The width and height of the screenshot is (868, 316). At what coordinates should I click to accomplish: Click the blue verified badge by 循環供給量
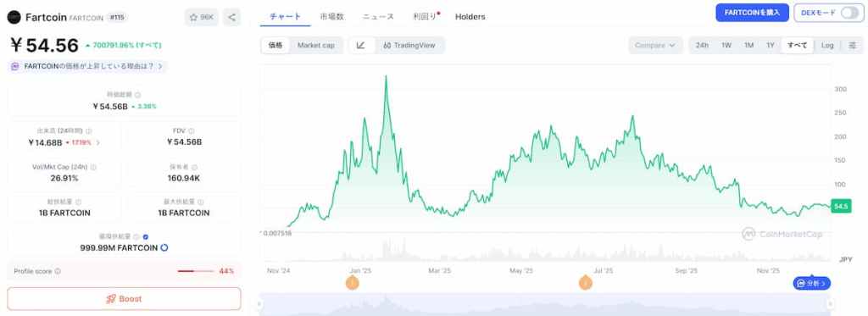point(145,237)
